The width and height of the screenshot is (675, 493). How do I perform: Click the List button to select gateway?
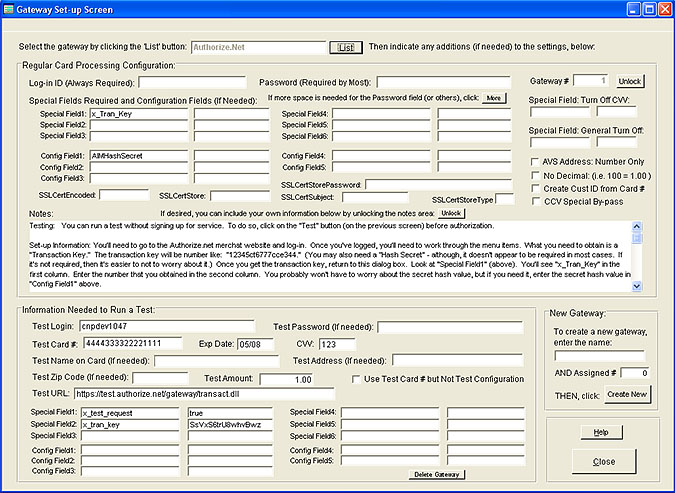[x=345, y=47]
